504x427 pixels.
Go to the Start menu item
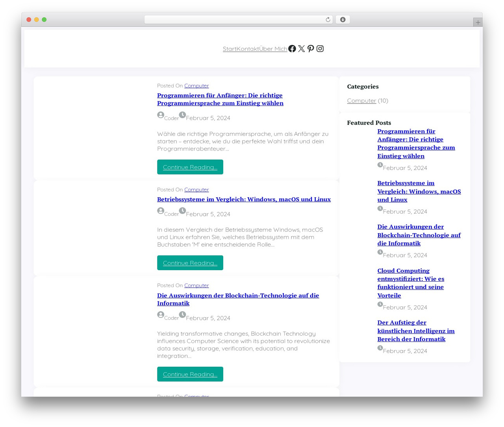click(x=230, y=49)
